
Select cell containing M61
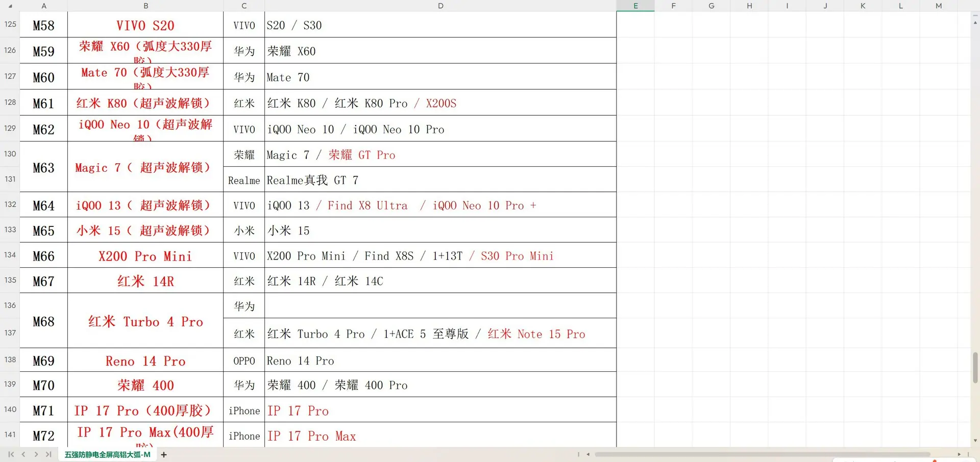pos(44,102)
